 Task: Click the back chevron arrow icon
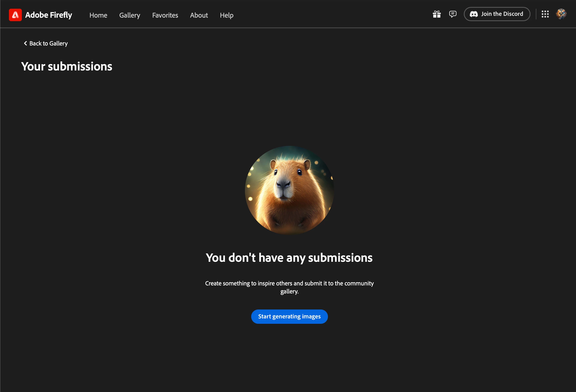click(25, 43)
